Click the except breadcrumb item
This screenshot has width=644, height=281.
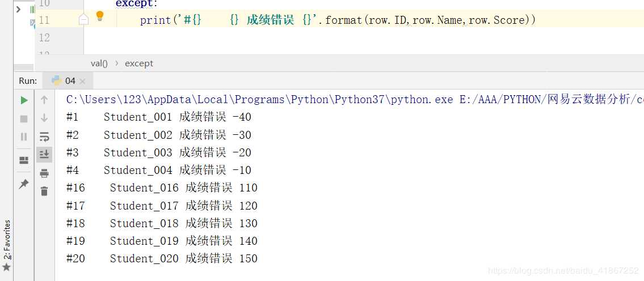point(139,63)
